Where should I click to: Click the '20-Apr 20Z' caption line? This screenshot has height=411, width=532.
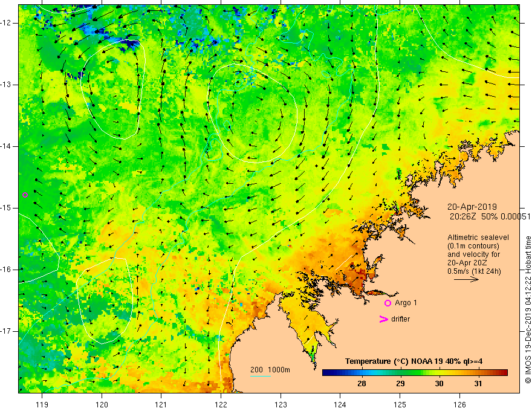tap(467, 263)
